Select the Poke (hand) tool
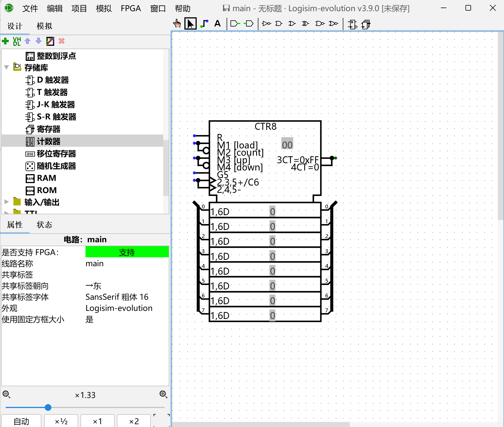504x427 pixels. point(177,24)
